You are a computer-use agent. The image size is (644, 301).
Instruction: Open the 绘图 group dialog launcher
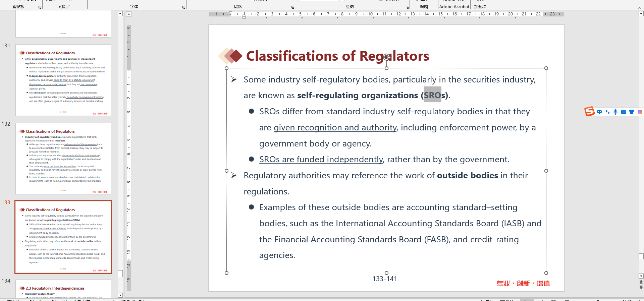point(407,7)
